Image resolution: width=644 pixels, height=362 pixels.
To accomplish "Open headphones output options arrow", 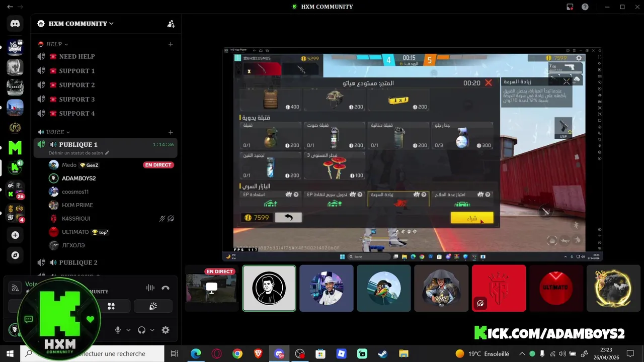I will point(152,330).
